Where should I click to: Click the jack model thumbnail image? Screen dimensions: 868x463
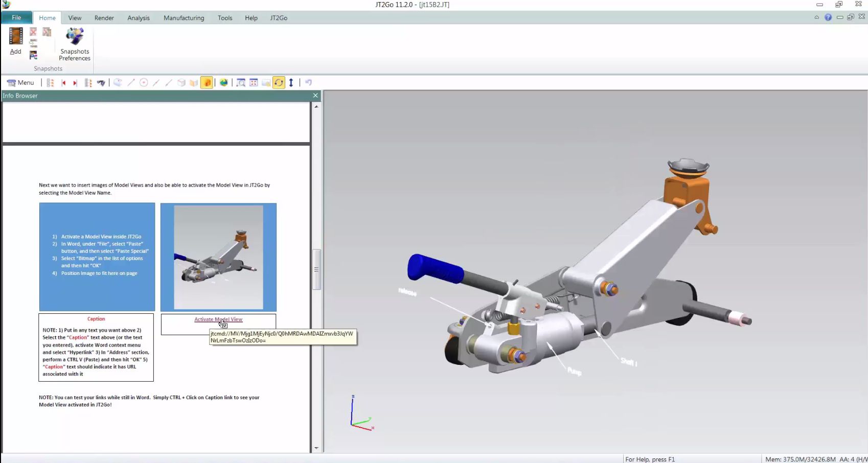(x=218, y=258)
